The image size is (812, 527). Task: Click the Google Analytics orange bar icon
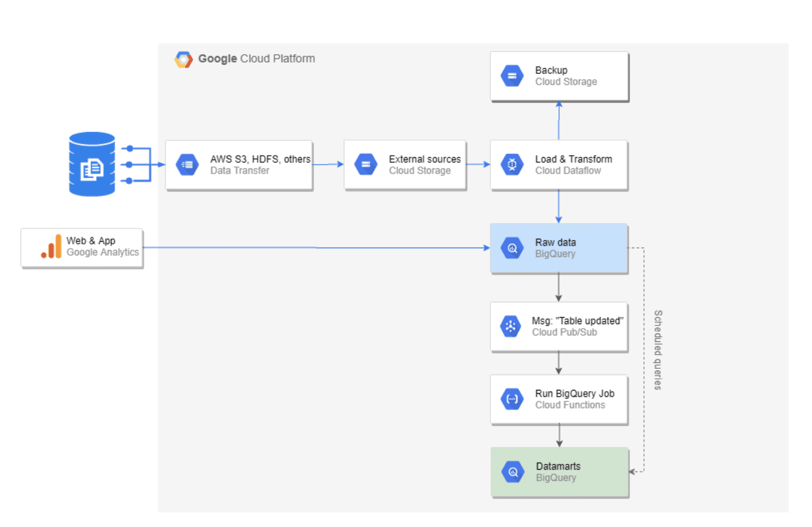click(x=51, y=247)
